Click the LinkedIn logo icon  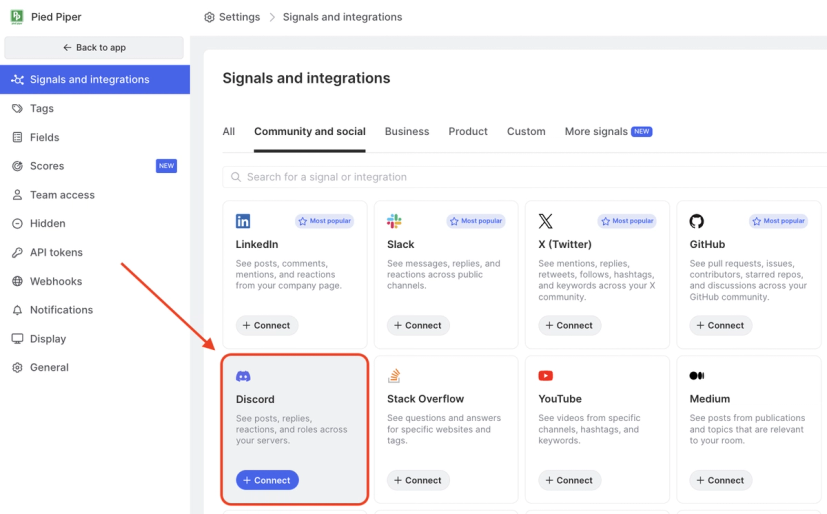[x=243, y=221]
